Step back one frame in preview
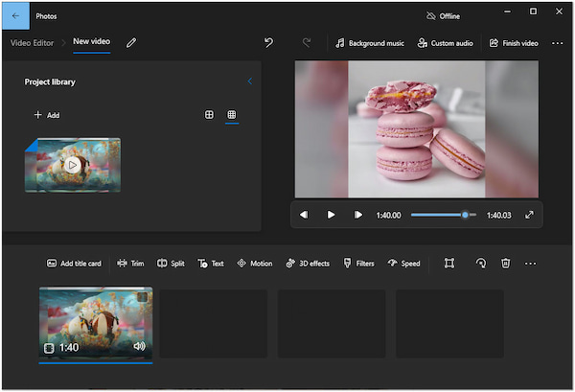The image size is (575, 392). [304, 215]
